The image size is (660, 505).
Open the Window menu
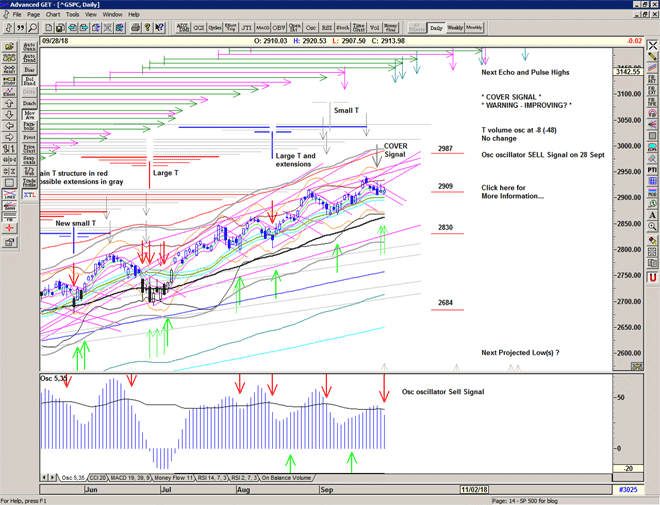[x=113, y=15]
